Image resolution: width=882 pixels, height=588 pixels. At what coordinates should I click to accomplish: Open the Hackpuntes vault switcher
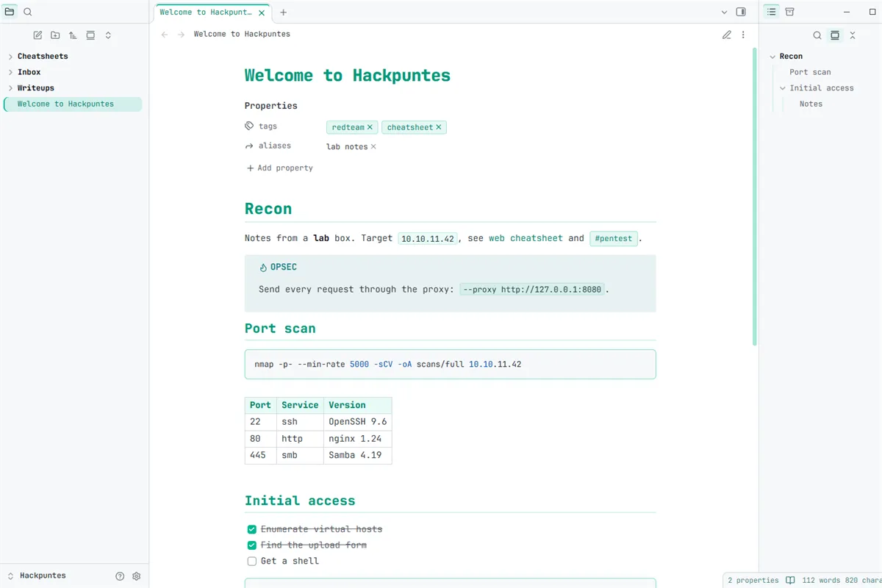[x=37, y=576]
